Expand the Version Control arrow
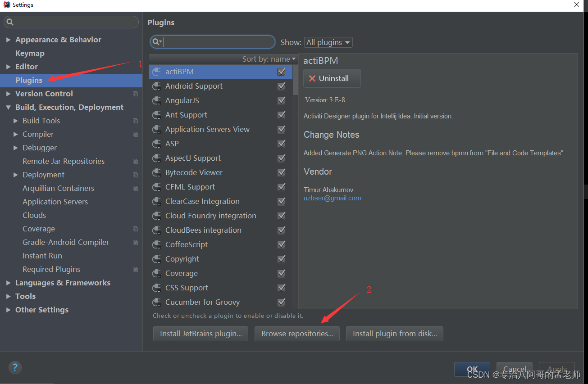This screenshot has width=588, height=384. coord(8,94)
